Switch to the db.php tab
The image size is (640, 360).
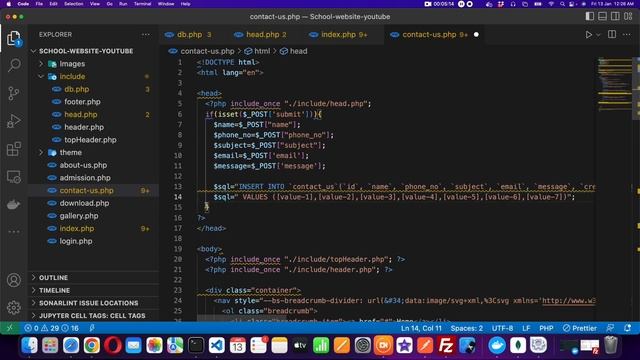coord(188,35)
